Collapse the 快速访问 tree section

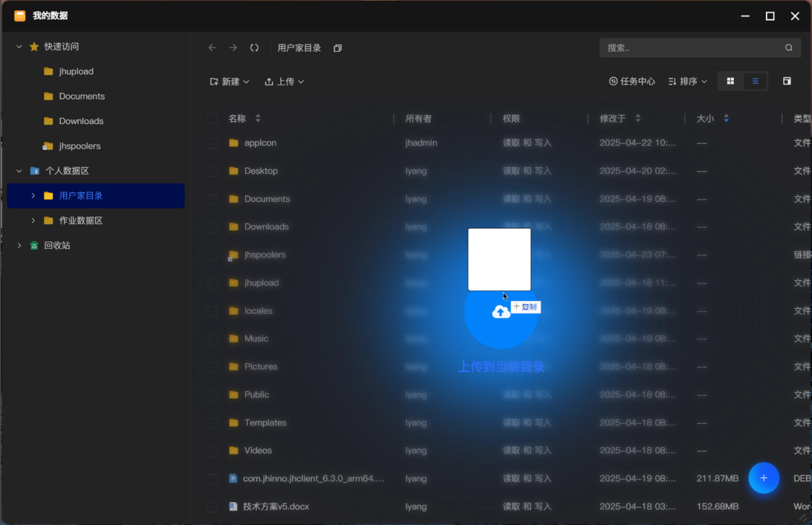[x=19, y=47]
